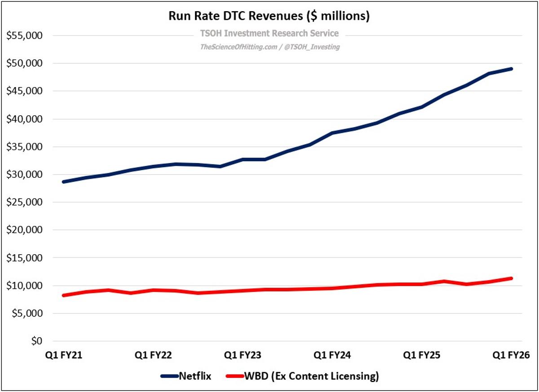Select the chart title 'Run Rate DTC Revenues ($ millions)'
Screen dimensions: 539x392
(269, 16)
